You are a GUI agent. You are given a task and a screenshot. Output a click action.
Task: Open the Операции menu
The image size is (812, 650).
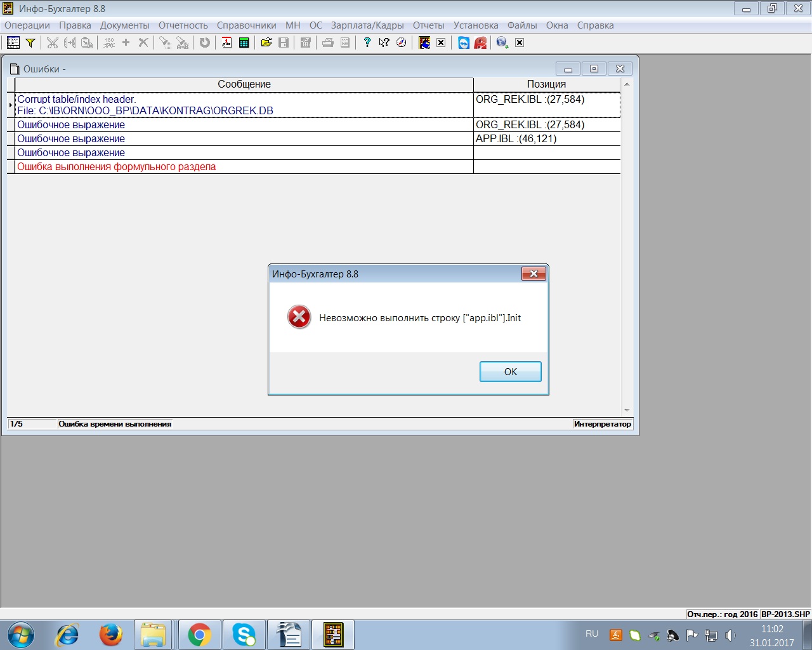tap(27, 25)
